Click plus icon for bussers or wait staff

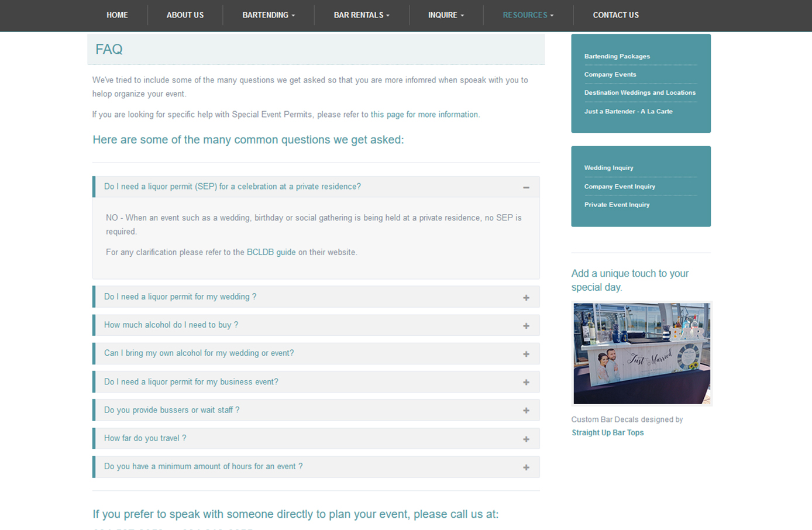(x=526, y=411)
